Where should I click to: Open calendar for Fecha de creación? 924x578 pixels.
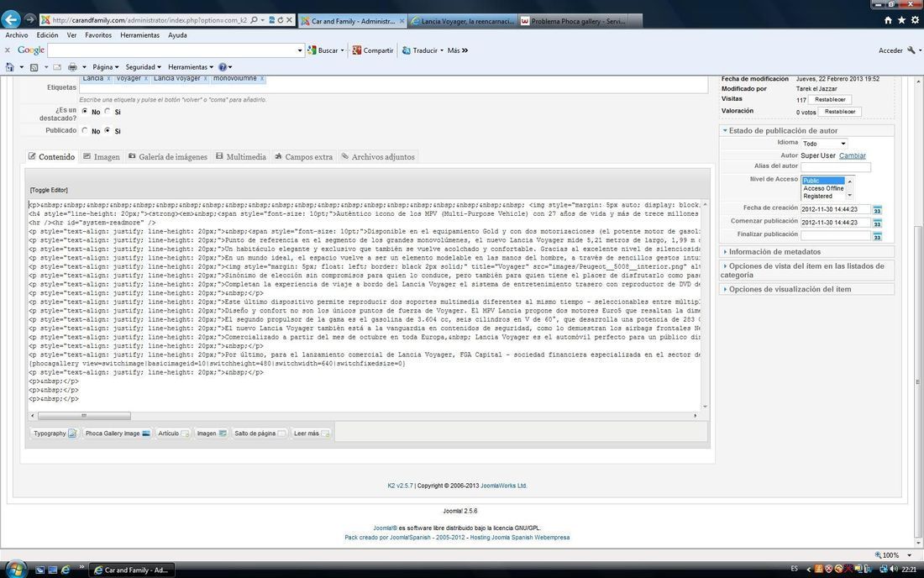[x=878, y=210]
